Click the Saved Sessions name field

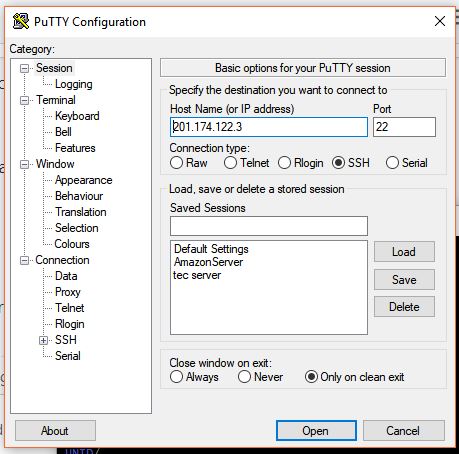[x=269, y=226]
